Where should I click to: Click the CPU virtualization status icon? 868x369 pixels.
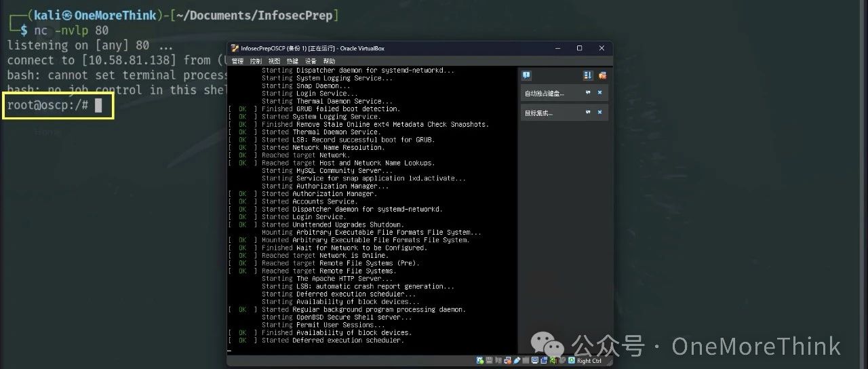point(553,361)
